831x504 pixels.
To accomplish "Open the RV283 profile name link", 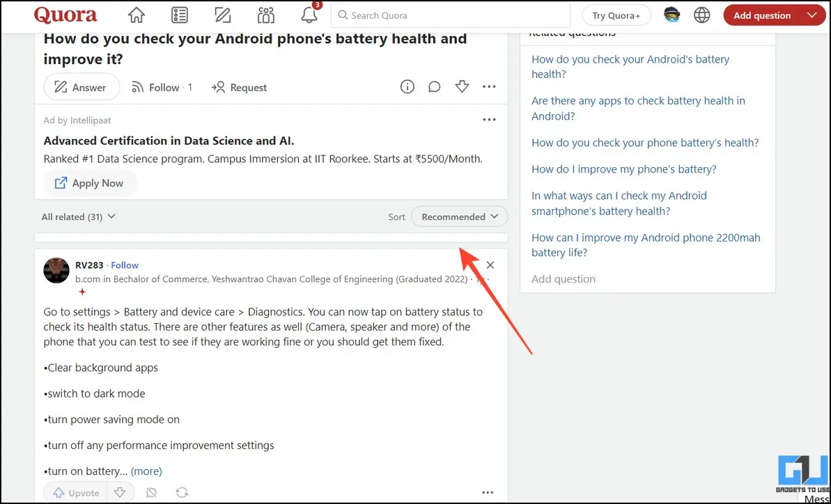I will [89, 265].
